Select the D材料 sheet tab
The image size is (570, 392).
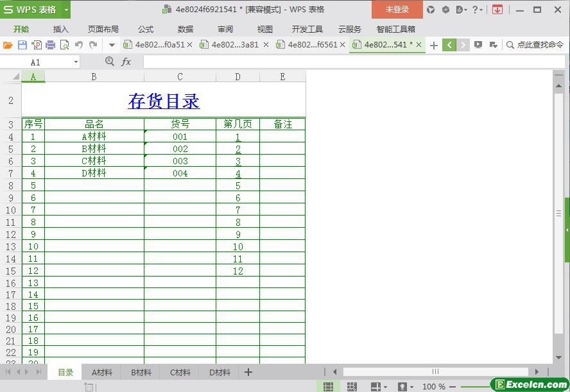coord(220,372)
